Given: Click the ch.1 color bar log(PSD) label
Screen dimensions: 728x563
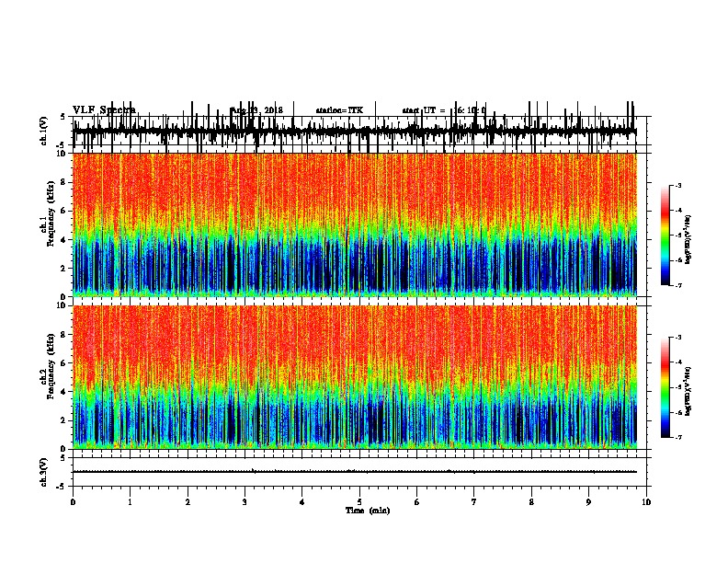Looking at the screenshot, I should pyautogui.click(x=688, y=239).
